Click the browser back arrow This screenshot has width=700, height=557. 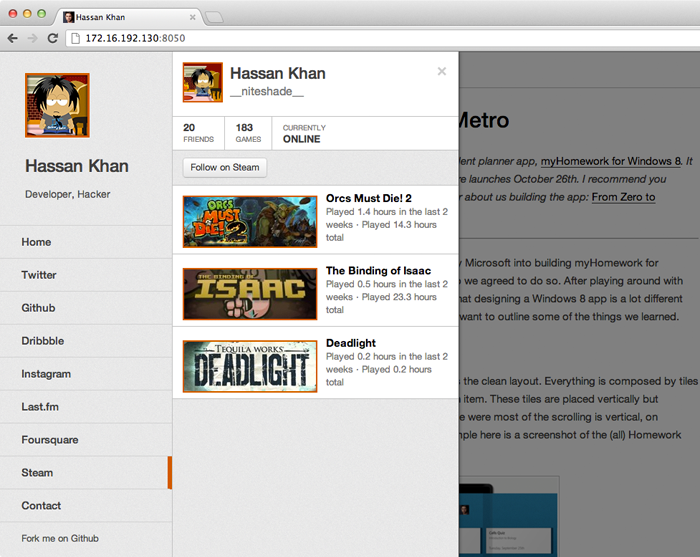coord(12,38)
